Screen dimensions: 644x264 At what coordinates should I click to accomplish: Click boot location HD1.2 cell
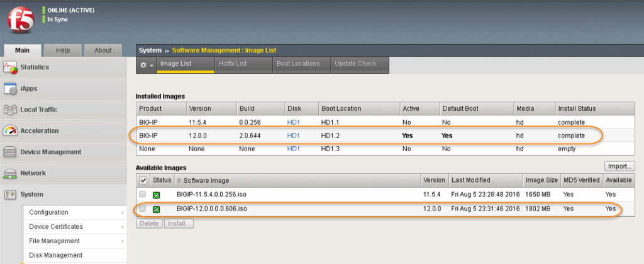pyautogui.click(x=331, y=135)
